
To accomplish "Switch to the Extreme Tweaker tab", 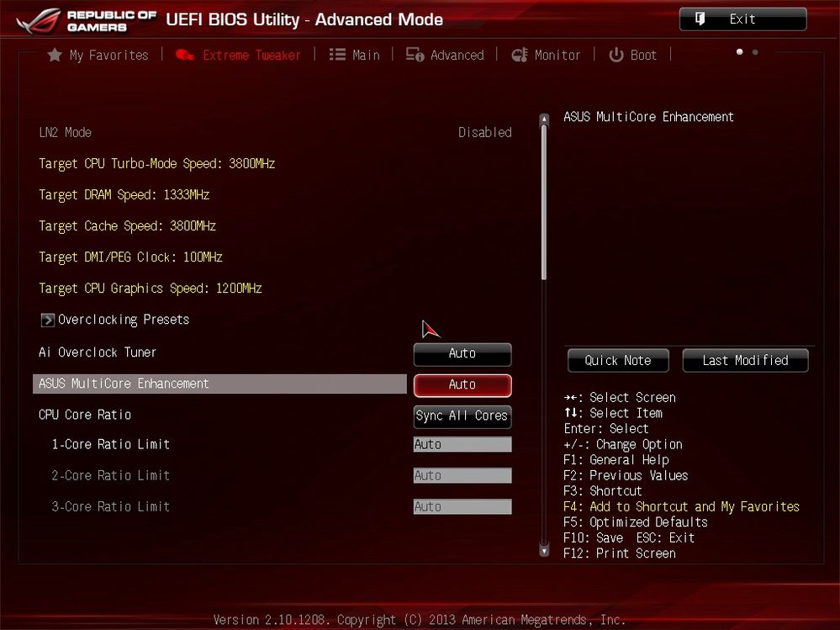I will (x=239, y=55).
